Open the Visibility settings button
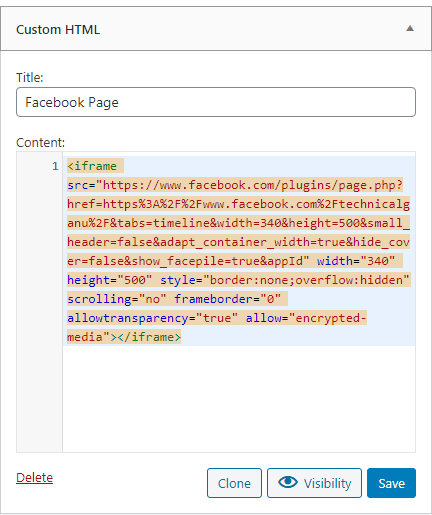The image size is (432, 515). 314,483
